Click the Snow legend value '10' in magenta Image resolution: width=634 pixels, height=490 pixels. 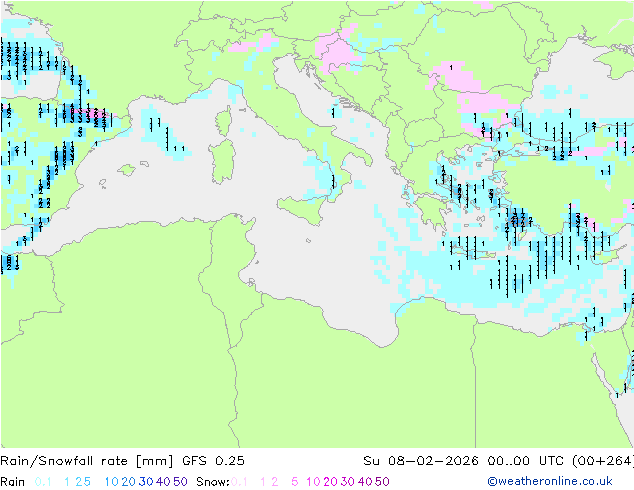(313, 482)
